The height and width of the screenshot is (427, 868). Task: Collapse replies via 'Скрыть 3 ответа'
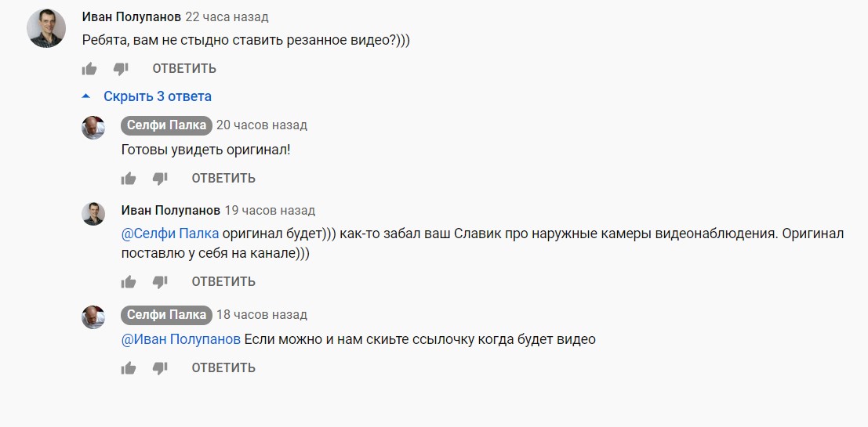158,96
